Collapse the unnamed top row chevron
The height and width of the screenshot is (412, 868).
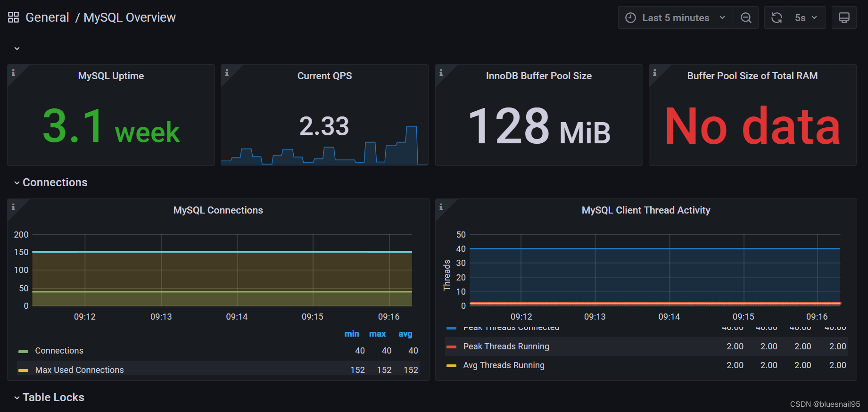click(17, 49)
